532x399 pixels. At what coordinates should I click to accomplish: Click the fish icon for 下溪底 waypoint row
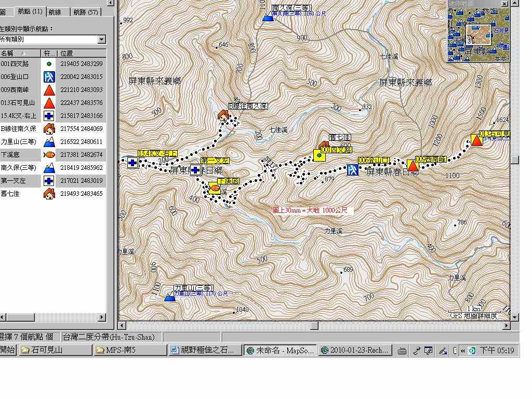[49, 155]
